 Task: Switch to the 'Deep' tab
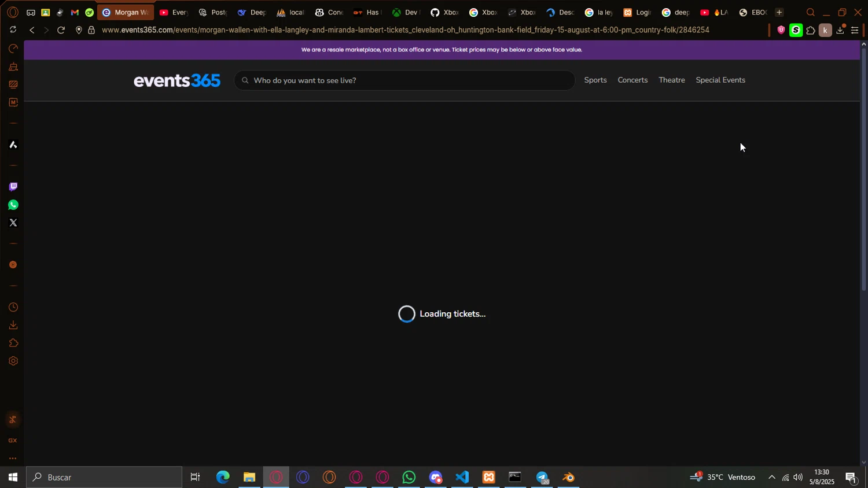[x=252, y=12]
